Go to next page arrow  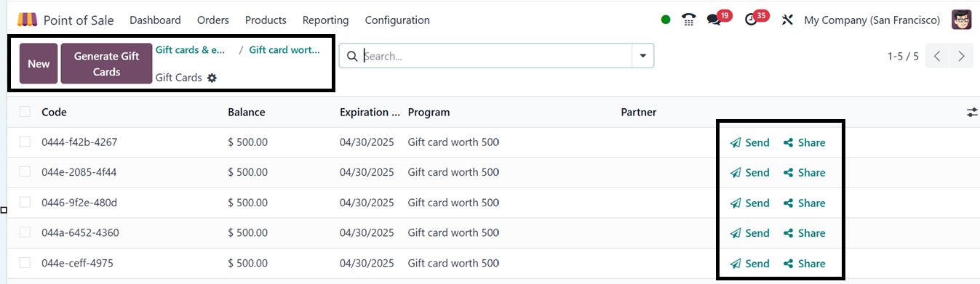coord(962,56)
